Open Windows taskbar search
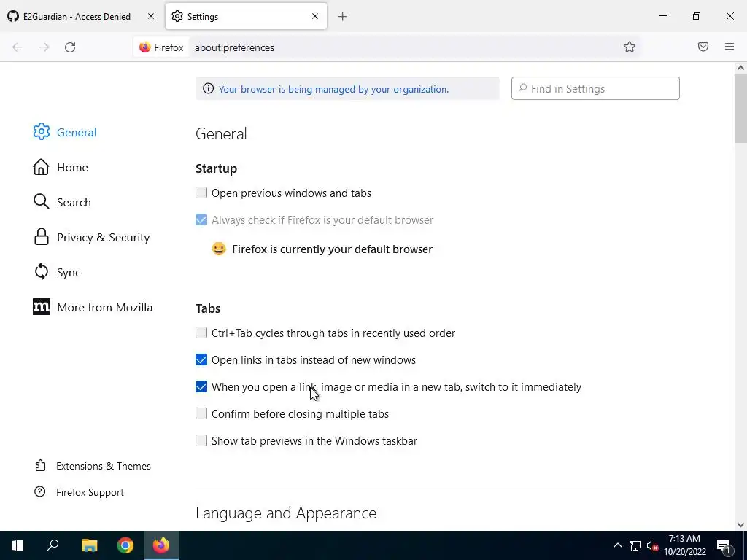Viewport: 747px width, 560px height. [53, 545]
